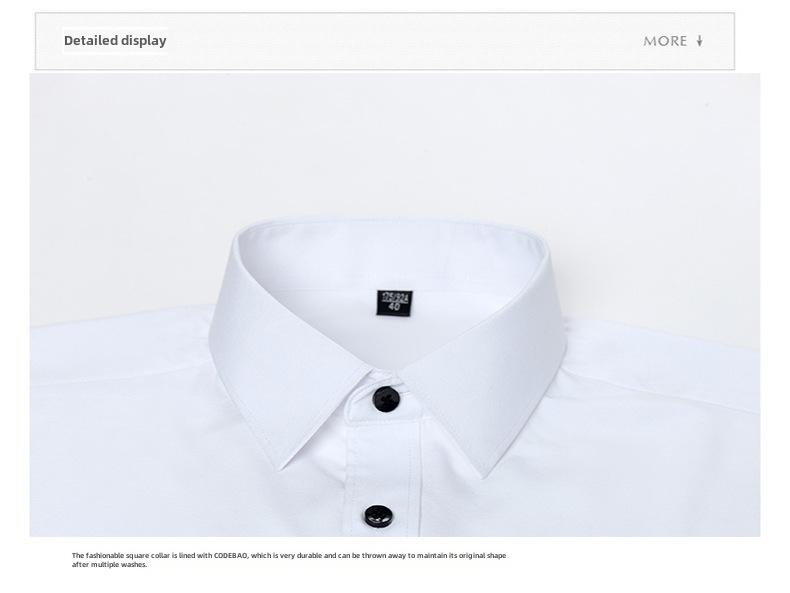
Task: Click the word CODEBAO in caption
Action: [231, 555]
